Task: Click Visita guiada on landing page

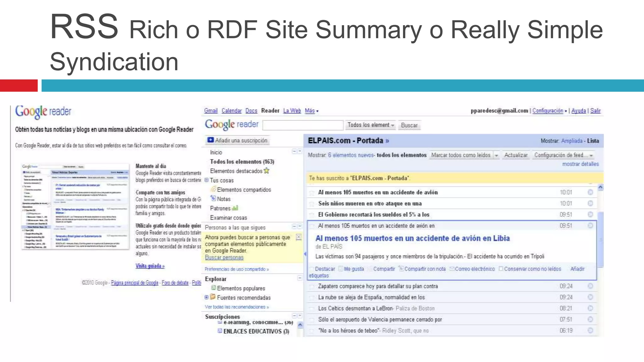Action: (x=150, y=266)
